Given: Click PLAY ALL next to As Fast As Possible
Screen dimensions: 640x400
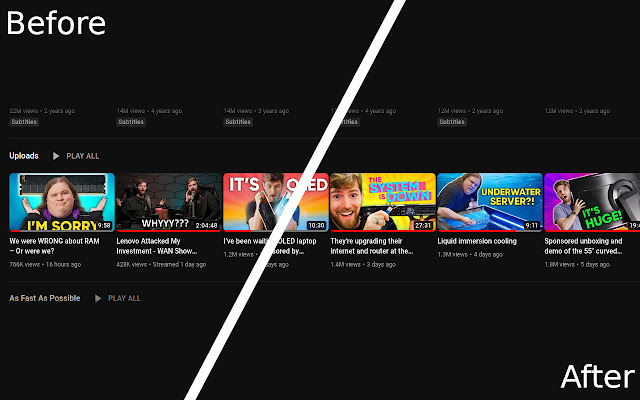Looking at the screenshot, I should tap(124, 298).
